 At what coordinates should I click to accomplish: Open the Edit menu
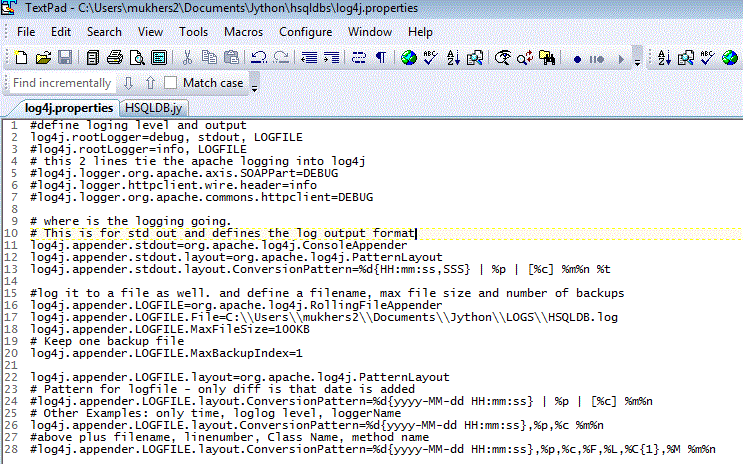[x=61, y=32]
